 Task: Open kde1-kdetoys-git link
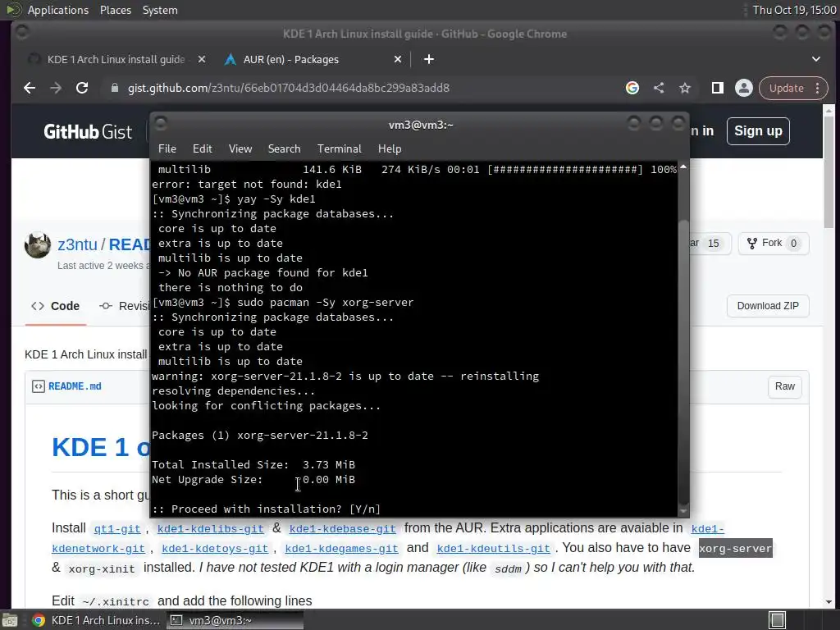(x=215, y=549)
